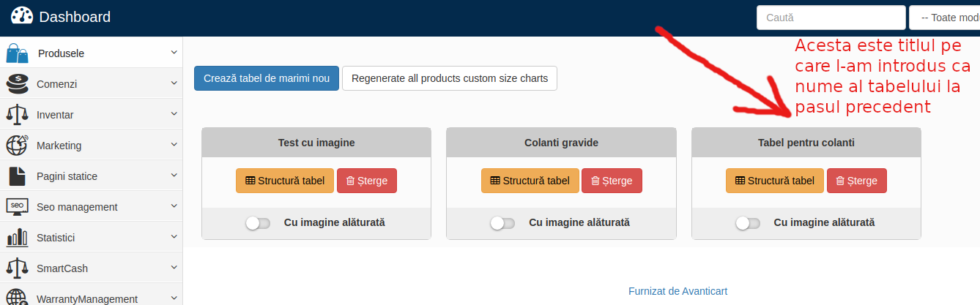980x305 pixels.
Task: Open Comenzi sidebar menu item
Action: [x=91, y=84]
